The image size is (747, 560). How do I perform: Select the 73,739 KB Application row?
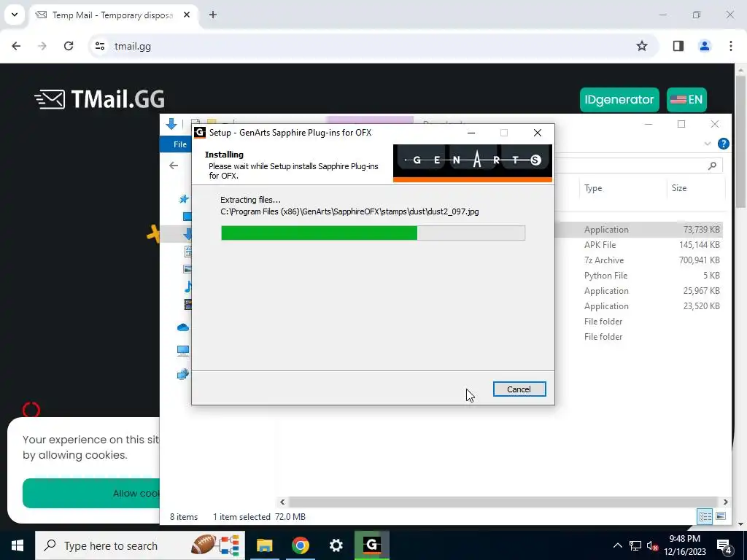pos(638,230)
